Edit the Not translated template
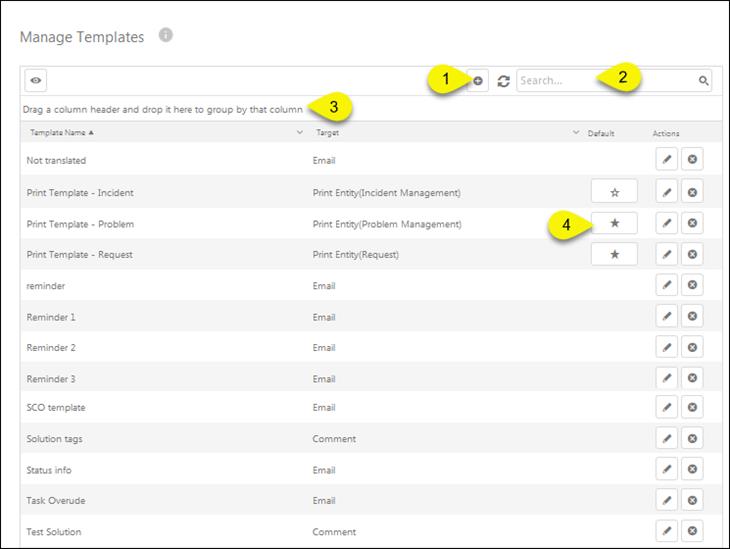 (x=667, y=160)
